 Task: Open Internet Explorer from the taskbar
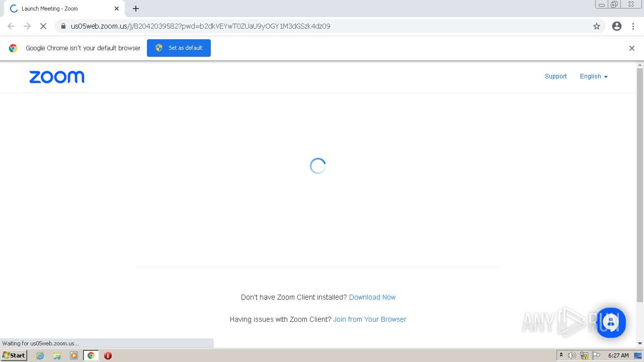40,355
